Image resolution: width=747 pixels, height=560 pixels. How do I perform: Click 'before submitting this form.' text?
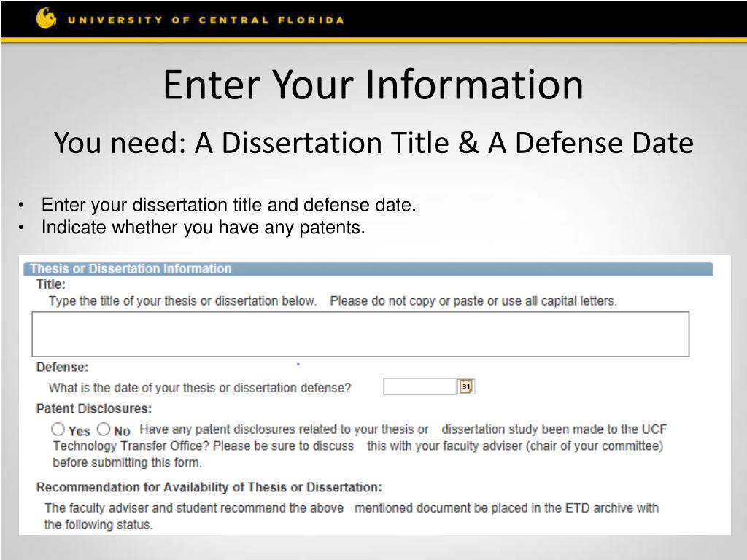[x=127, y=463]
